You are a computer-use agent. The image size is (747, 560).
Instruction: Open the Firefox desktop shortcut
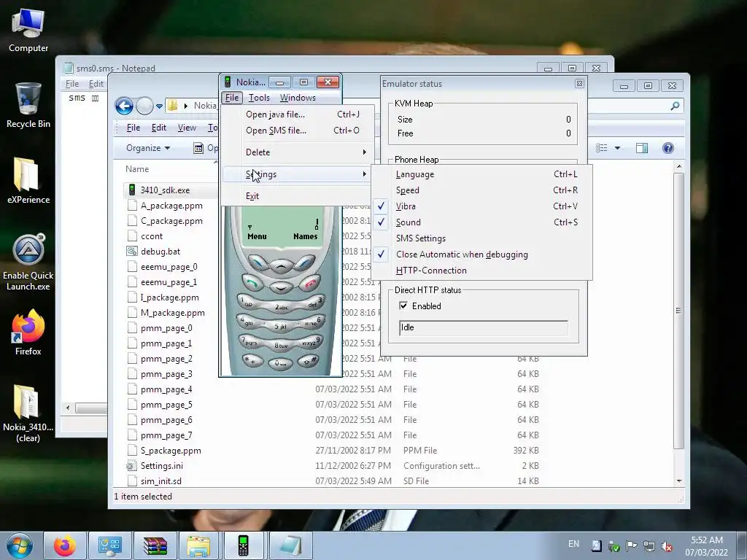click(x=28, y=332)
